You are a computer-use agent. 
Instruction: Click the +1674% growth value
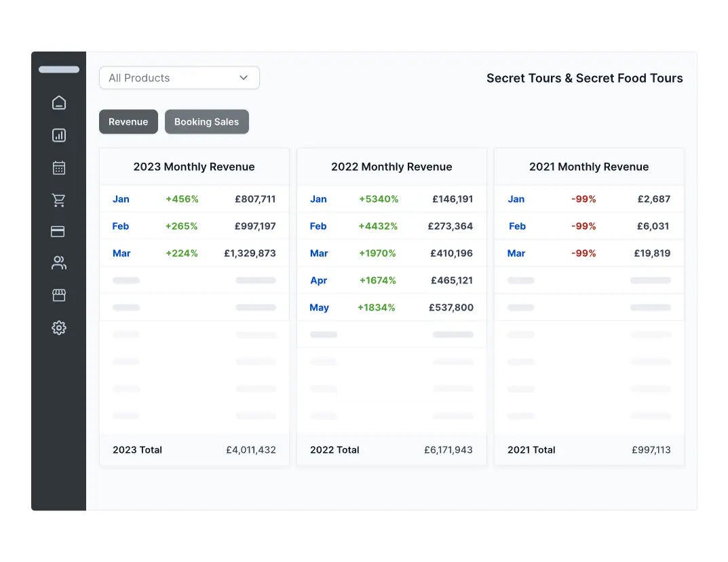point(377,280)
